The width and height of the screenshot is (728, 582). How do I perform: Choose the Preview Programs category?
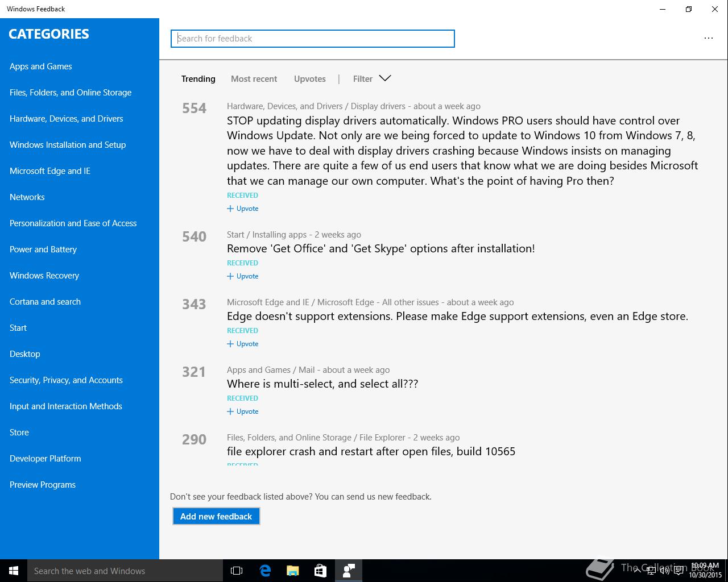coord(43,485)
